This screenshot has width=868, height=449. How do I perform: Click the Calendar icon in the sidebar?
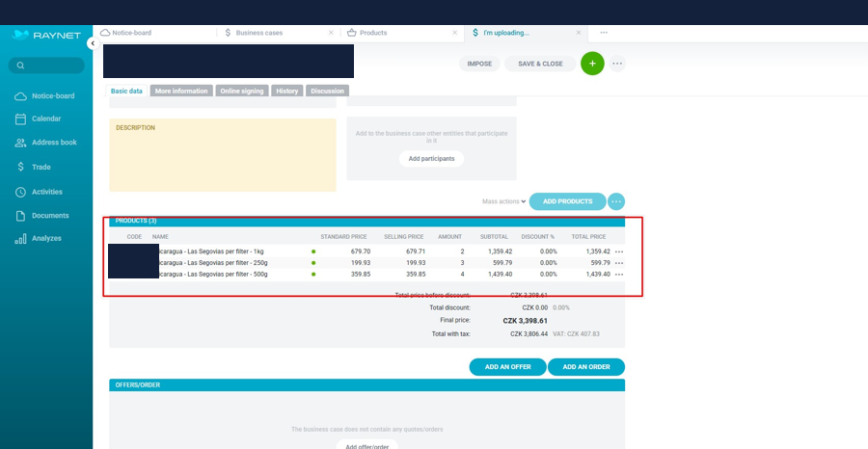click(x=20, y=119)
